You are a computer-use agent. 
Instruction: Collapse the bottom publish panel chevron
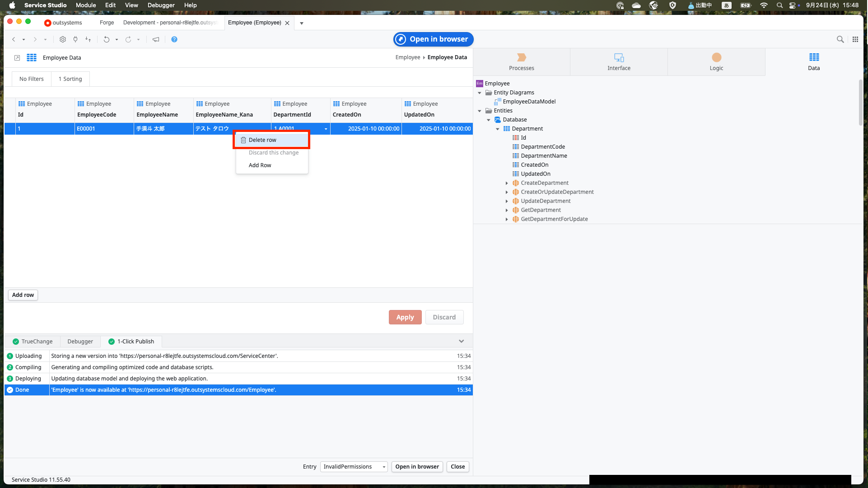pos(461,341)
